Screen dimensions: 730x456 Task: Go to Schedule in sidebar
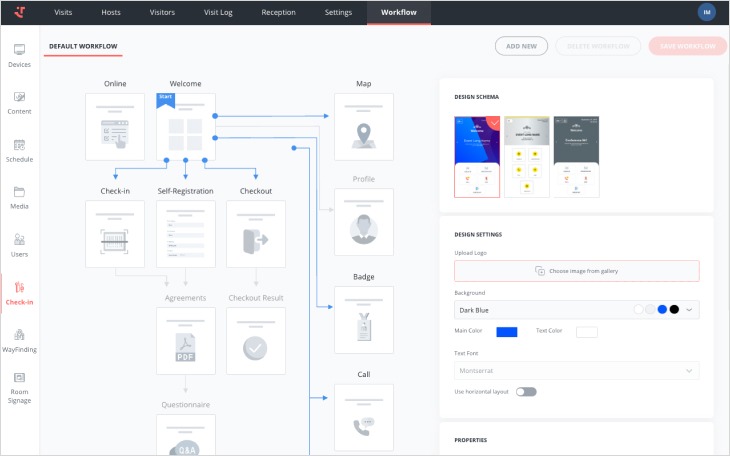[x=19, y=150]
